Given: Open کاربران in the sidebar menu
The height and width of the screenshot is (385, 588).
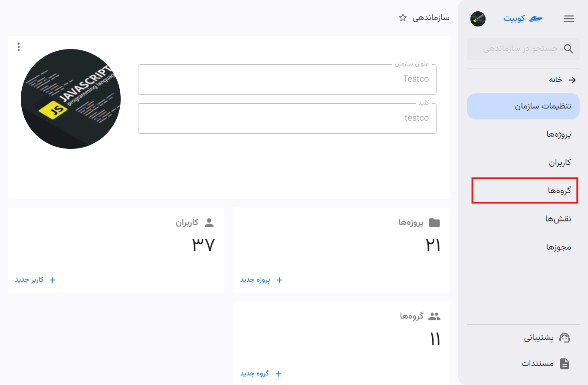Looking at the screenshot, I should [523, 162].
